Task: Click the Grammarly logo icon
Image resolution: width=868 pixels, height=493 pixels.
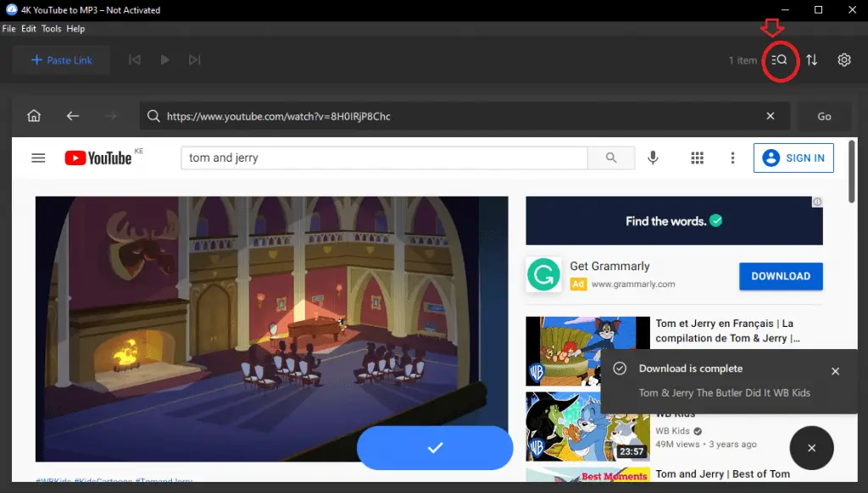Action: click(x=543, y=274)
